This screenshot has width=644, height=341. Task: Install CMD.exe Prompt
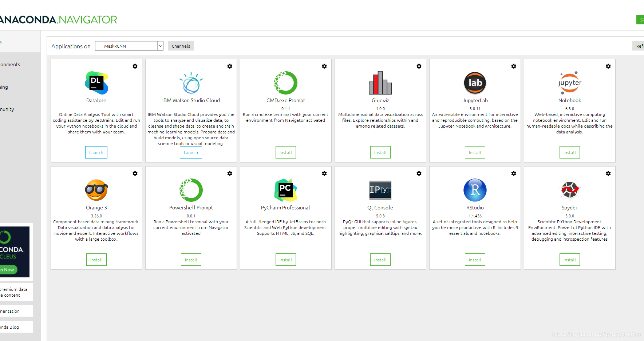pos(286,153)
